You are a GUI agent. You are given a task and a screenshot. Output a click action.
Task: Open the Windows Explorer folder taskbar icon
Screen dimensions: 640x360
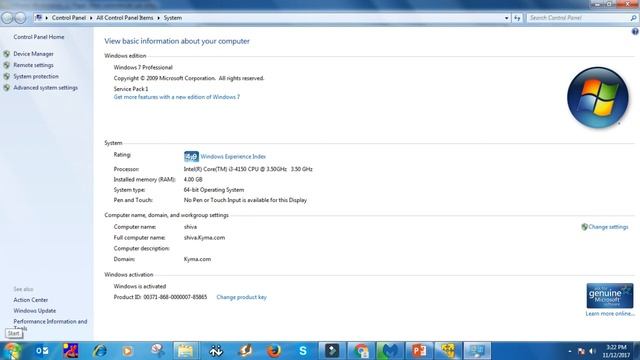[x=185, y=351]
